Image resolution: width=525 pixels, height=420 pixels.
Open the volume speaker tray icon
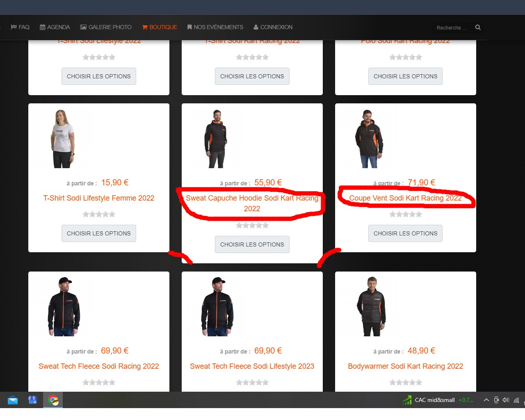[506, 400]
